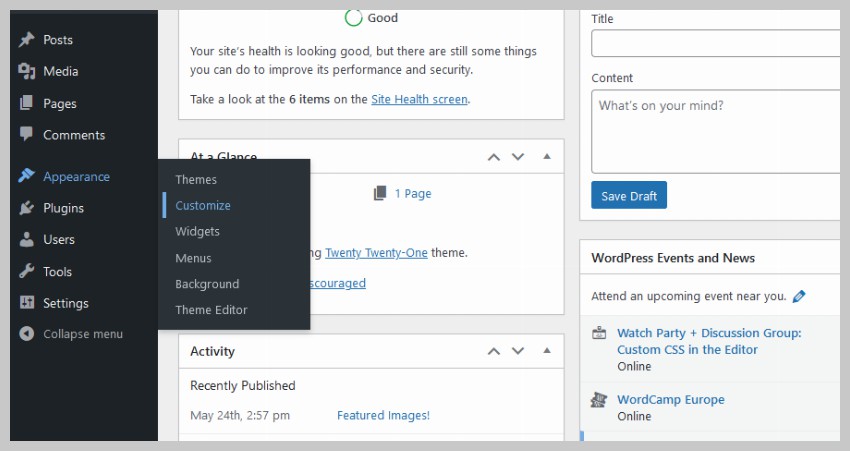Click the Tools wrench icon

click(x=26, y=270)
